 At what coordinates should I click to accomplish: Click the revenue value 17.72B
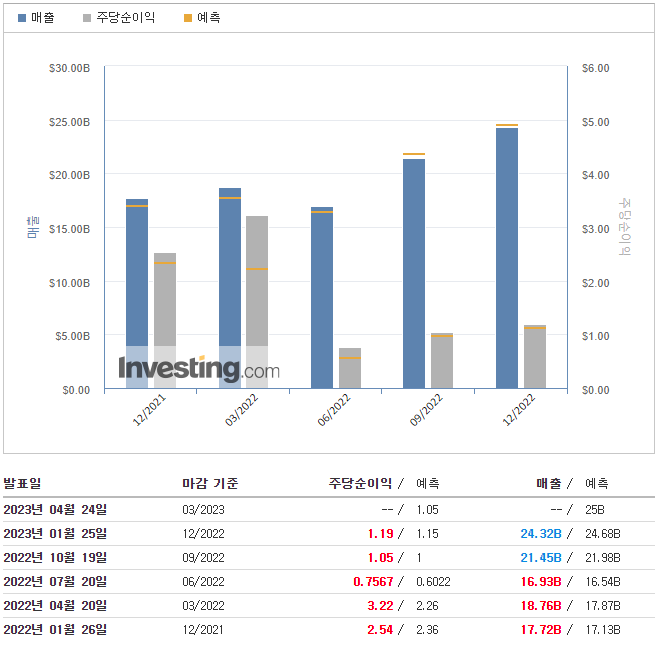(541, 630)
